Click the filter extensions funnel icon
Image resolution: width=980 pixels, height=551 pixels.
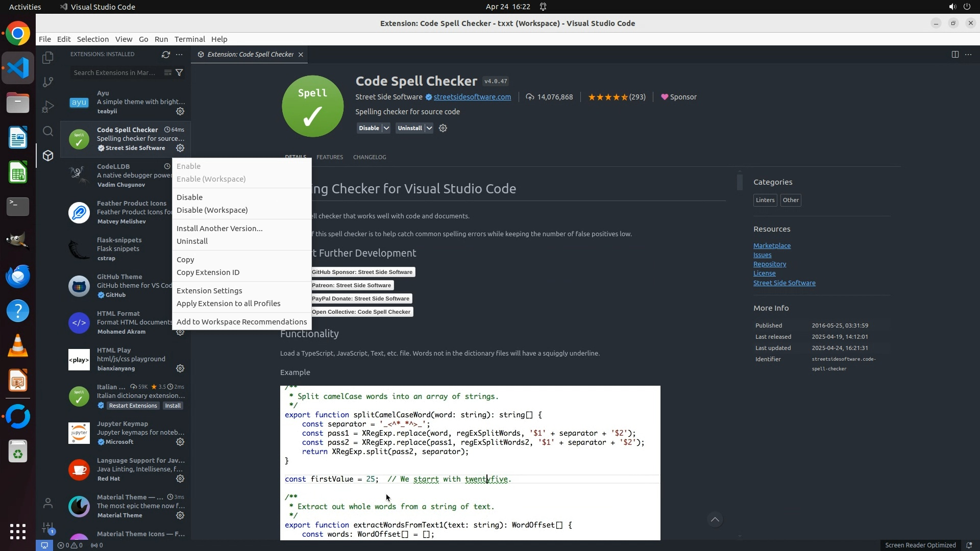179,72
